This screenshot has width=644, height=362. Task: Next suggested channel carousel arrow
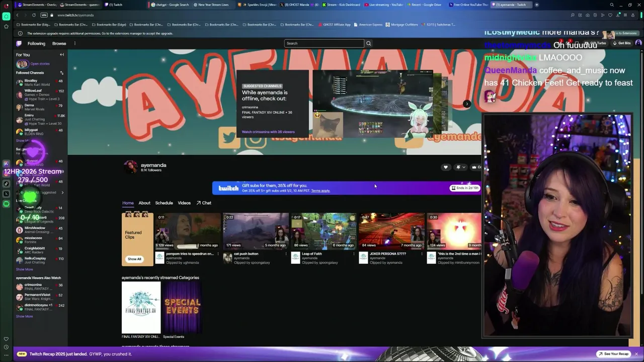point(467,104)
